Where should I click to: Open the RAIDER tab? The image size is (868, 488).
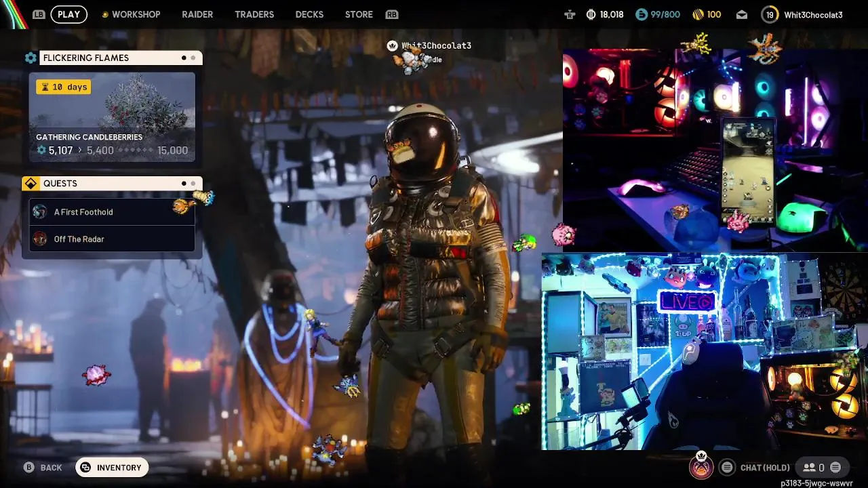(x=197, y=14)
